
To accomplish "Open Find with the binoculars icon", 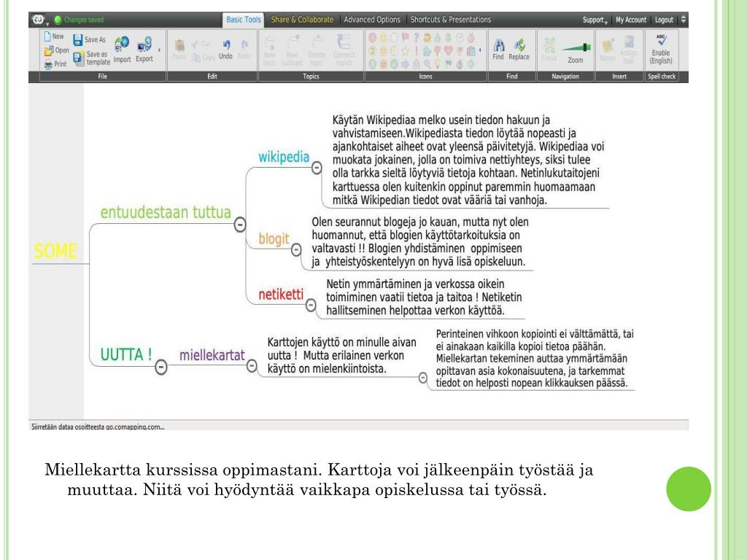I will point(499,45).
